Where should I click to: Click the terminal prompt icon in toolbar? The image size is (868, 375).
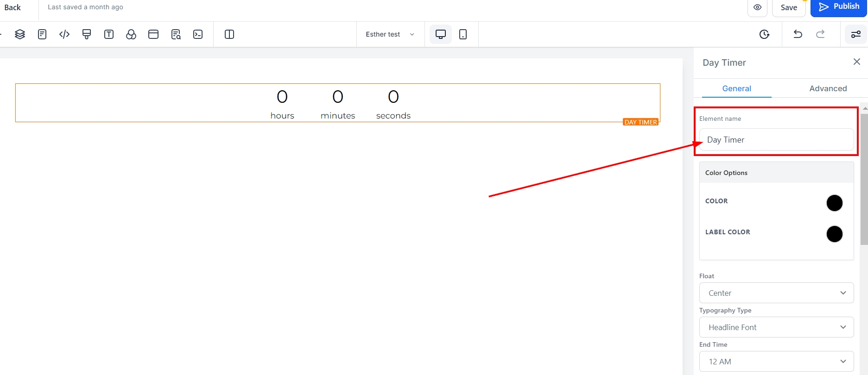[198, 34]
